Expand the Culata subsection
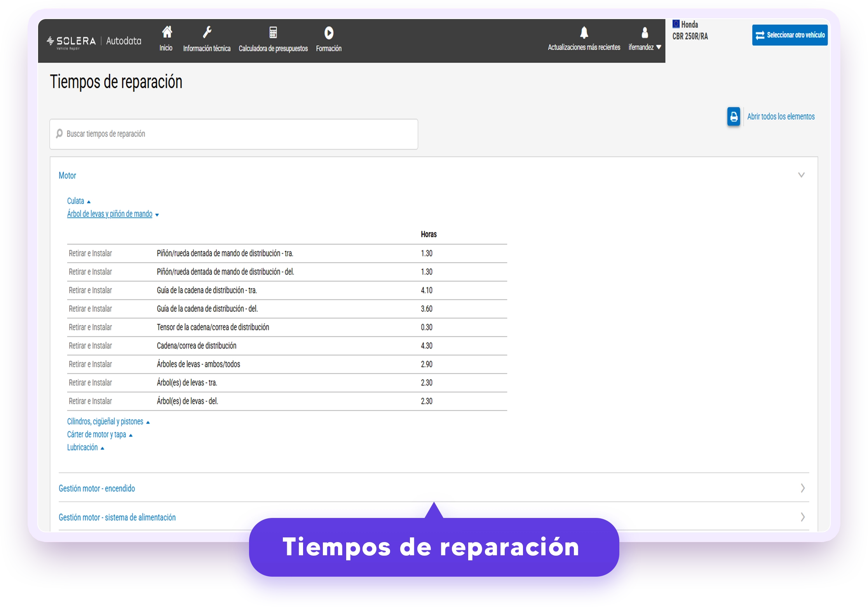868x607 pixels. click(x=78, y=201)
